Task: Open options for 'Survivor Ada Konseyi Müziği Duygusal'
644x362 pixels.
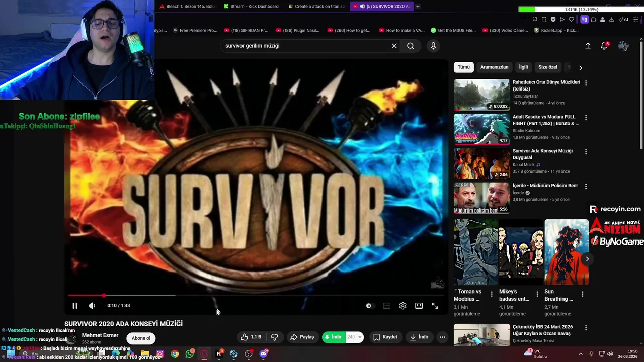Action: pos(586,151)
